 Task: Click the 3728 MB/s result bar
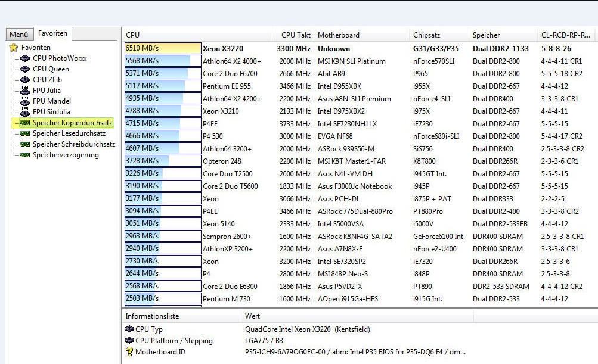tap(163, 161)
